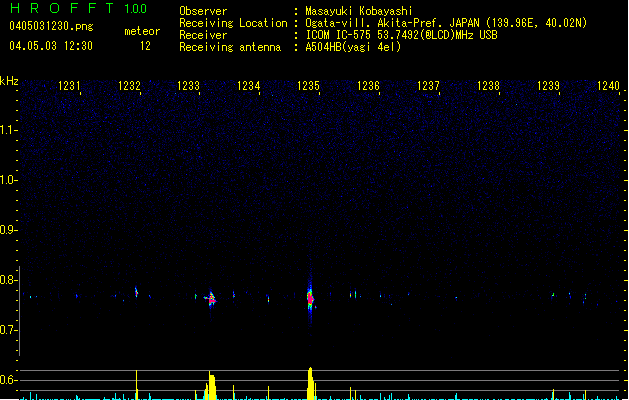Click the 1233 time marker
Image resolution: width=629 pixels, height=400 pixels.
[189, 87]
